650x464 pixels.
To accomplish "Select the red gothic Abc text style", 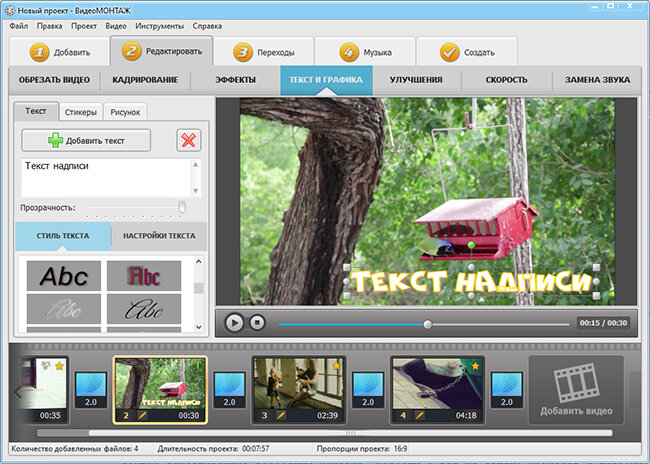I will coord(144,276).
